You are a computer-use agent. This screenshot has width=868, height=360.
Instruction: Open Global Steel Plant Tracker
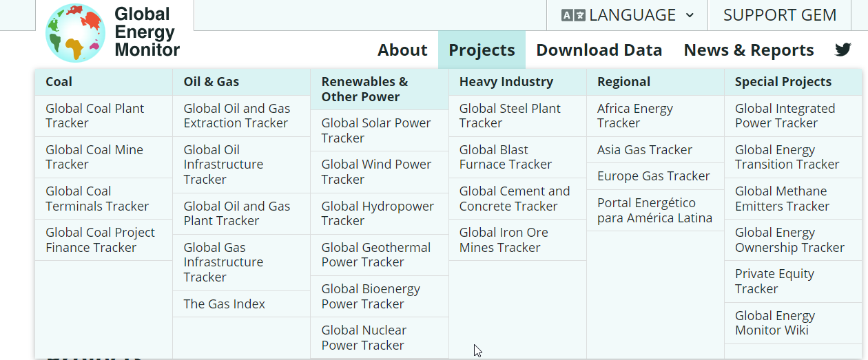click(x=510, y=116)
